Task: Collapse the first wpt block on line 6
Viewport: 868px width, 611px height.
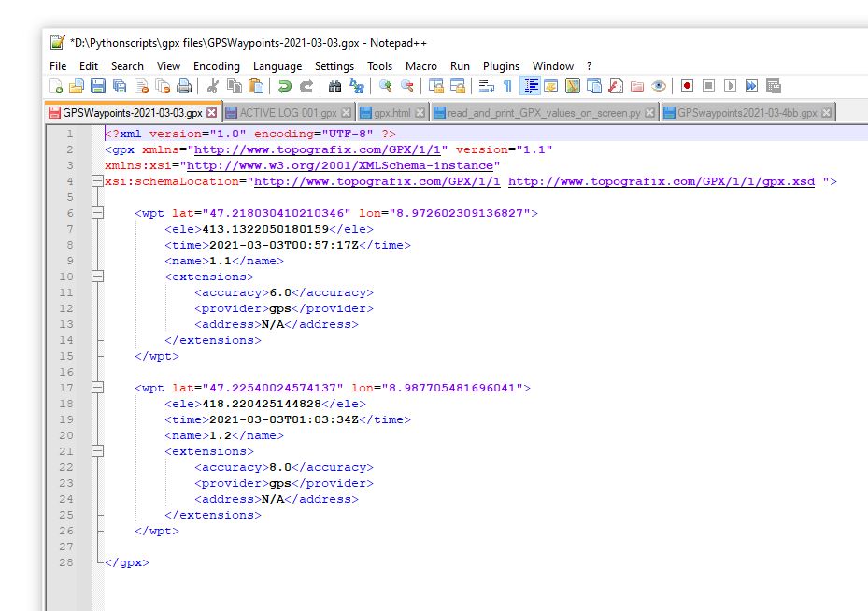Action: tap(96, 213)
